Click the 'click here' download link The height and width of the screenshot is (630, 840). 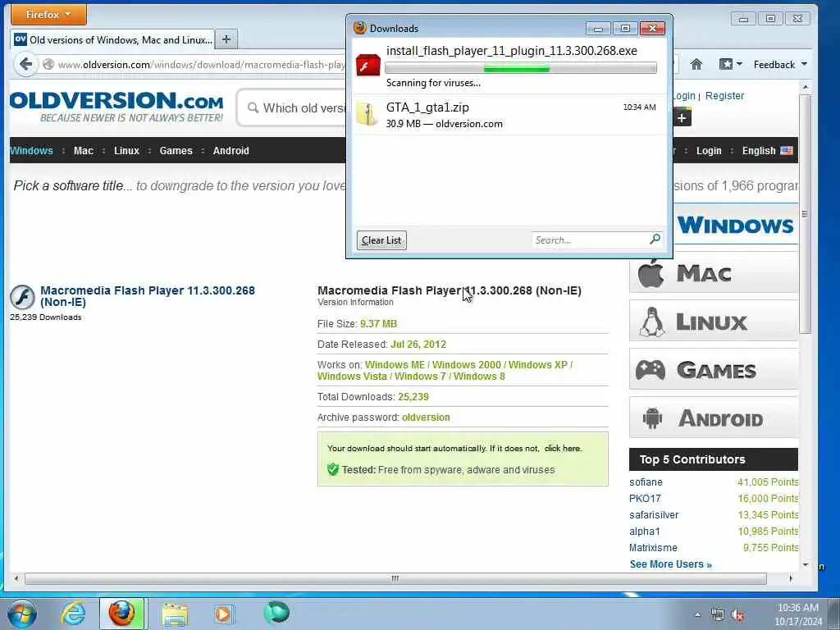click(x=563, y=449)
